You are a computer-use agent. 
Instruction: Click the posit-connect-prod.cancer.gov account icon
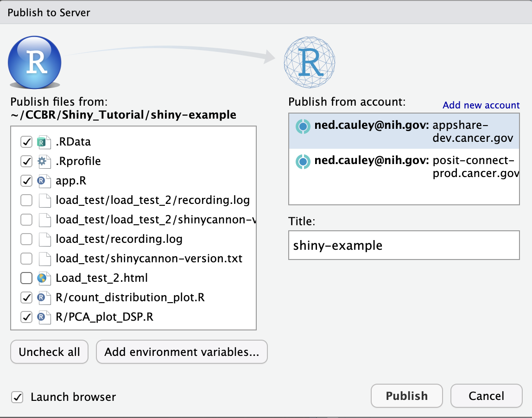pyautogui.click(x=303, y=162)
